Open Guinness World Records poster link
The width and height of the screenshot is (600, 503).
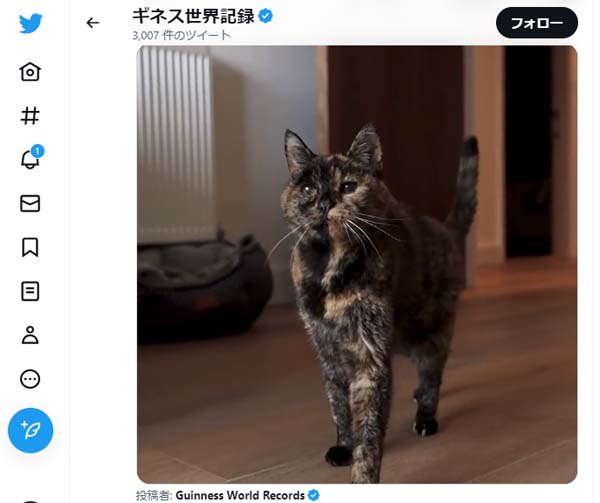point(240,495)
